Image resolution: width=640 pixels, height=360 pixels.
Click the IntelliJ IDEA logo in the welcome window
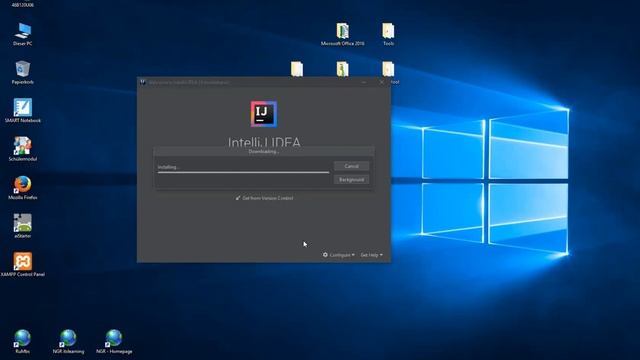click(264, 114)
